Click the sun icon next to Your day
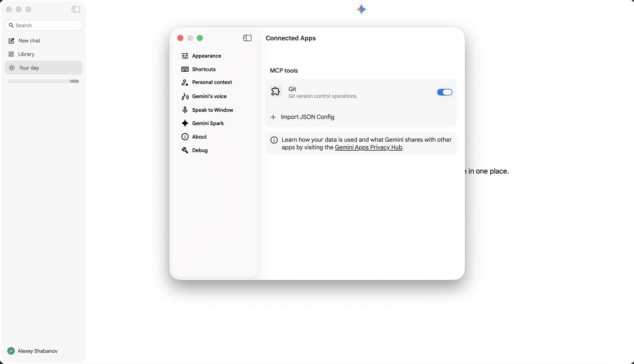Viewport: 634px width, 364px height. click(x=12, y=68)
